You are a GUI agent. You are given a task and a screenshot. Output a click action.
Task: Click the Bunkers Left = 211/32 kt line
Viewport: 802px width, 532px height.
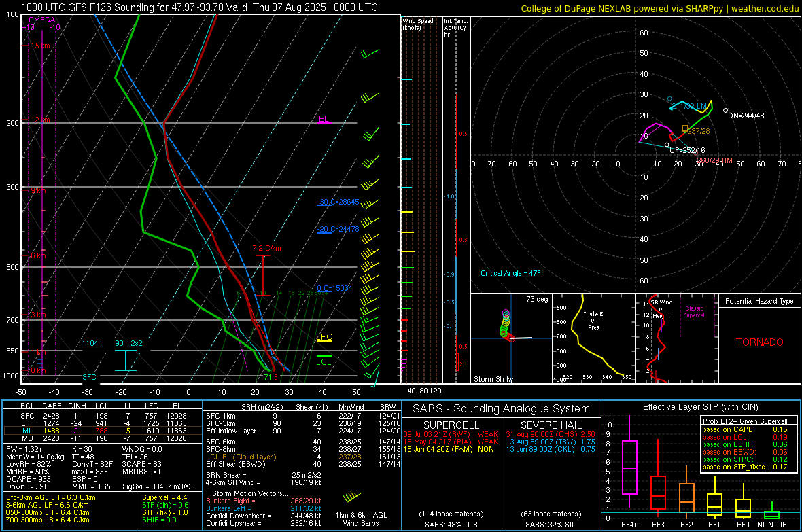click(x=264, y=508)
